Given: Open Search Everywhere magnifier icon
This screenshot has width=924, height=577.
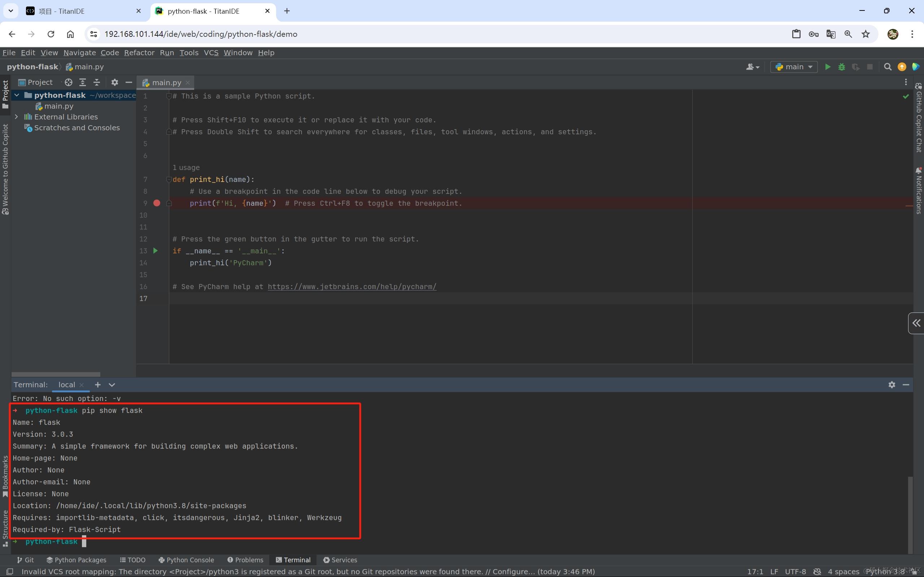Looking at the screenshot, I should [x=887, y=67].
